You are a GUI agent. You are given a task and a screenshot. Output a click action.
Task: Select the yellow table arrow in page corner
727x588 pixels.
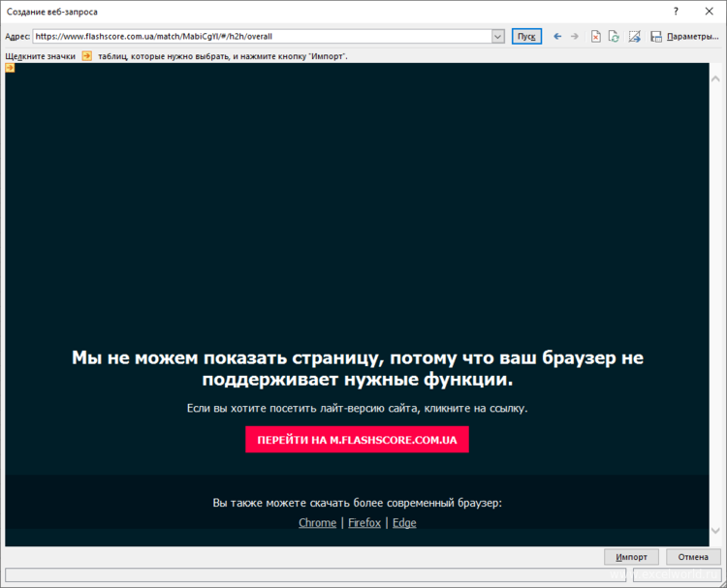[x=11, y=68]
